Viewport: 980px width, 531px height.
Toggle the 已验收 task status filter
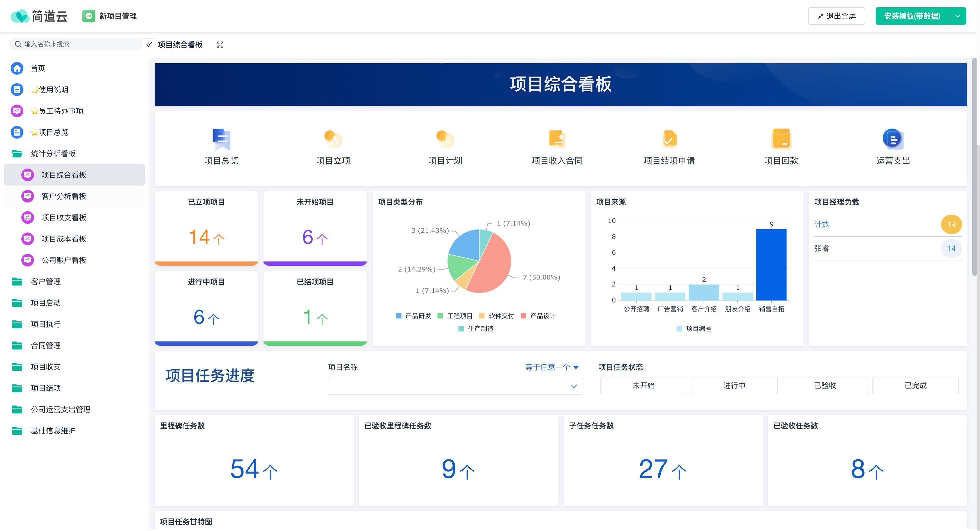coord(824,385)
